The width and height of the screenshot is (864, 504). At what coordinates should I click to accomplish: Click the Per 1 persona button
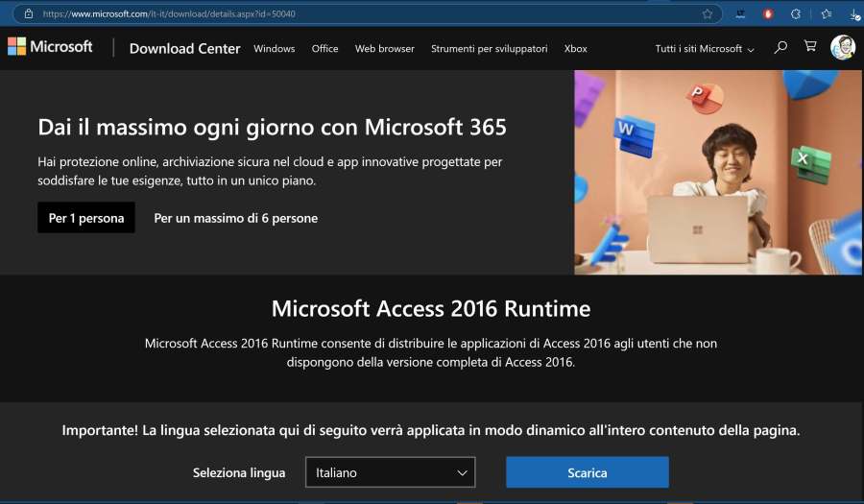[86, 218]
